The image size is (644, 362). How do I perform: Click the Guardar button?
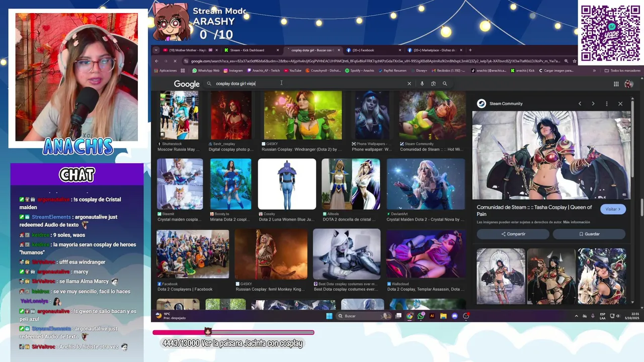[589, 234]
